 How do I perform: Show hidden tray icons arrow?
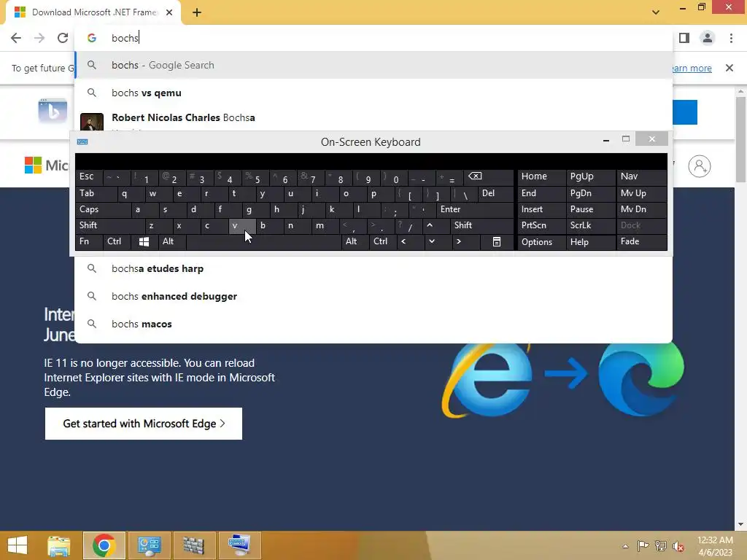coord(625,546)
